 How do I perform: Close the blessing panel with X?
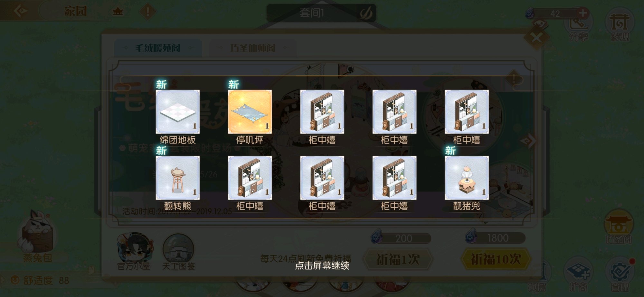pos(536,38)
